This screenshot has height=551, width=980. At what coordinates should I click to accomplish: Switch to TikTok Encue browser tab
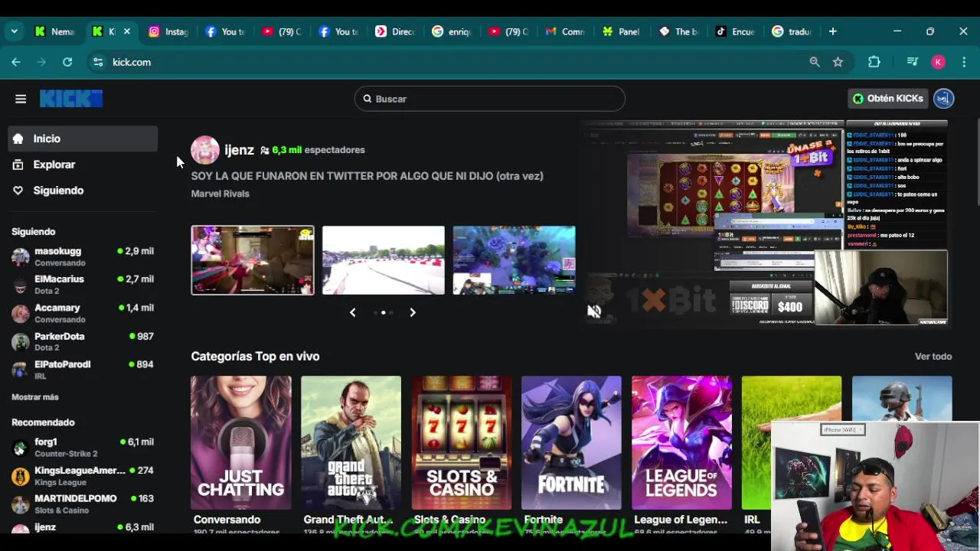pos(735,31)
